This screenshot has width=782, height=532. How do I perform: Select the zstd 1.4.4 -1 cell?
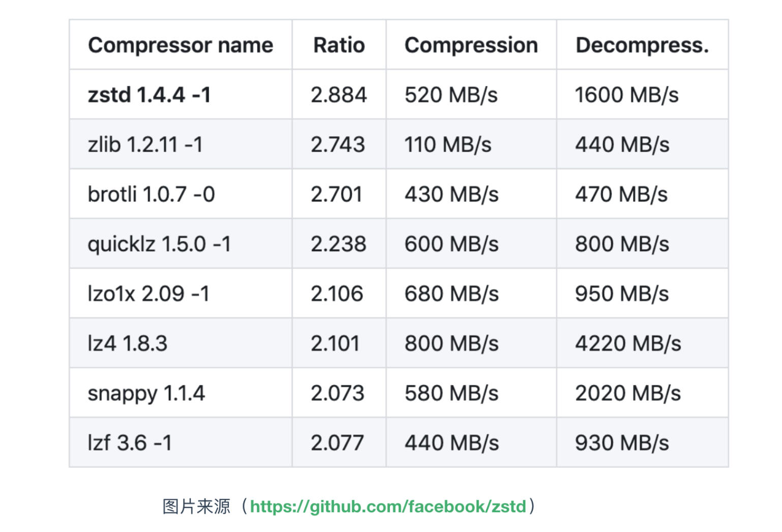coord(181,95)
